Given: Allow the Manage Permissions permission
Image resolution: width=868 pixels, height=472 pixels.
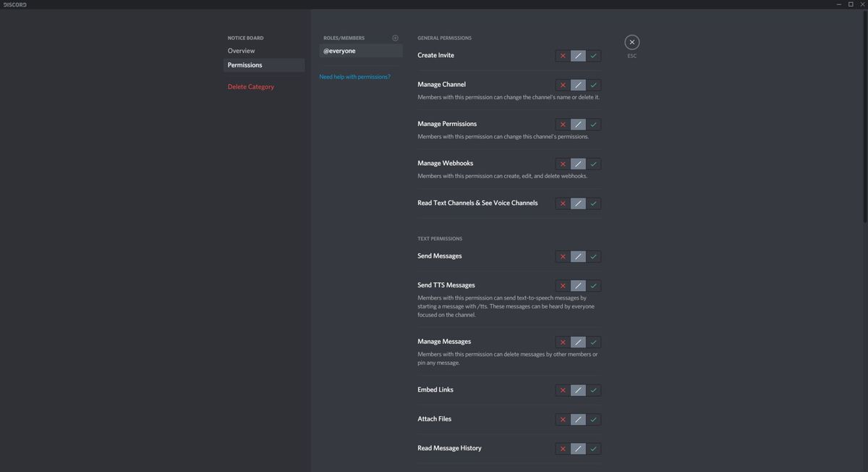Looking at the screenshot, I should (x=593, y=124).
